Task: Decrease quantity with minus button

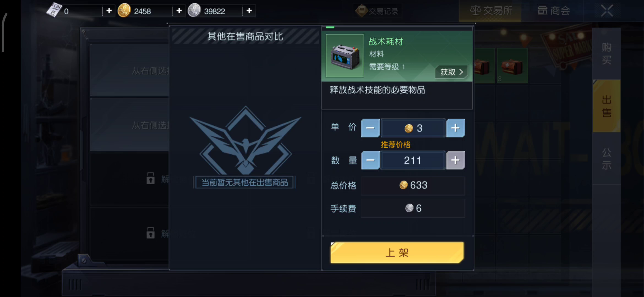Action: [x=370, y=160]
